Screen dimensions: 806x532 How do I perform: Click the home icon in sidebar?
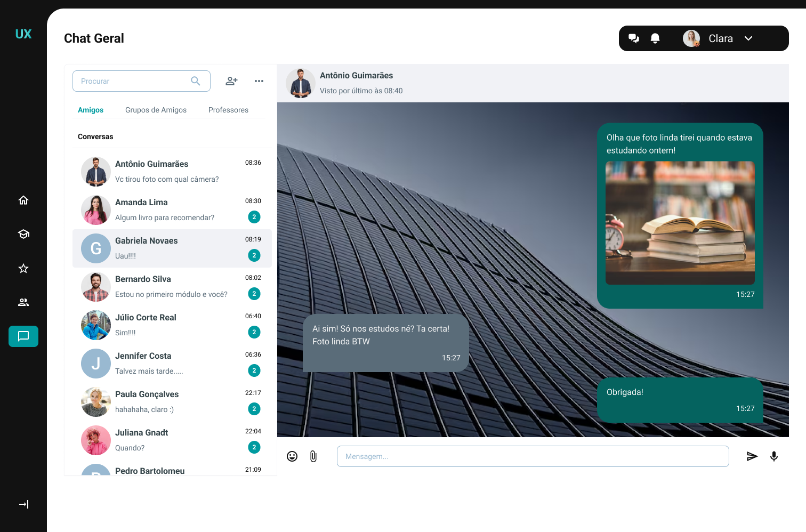23,200
